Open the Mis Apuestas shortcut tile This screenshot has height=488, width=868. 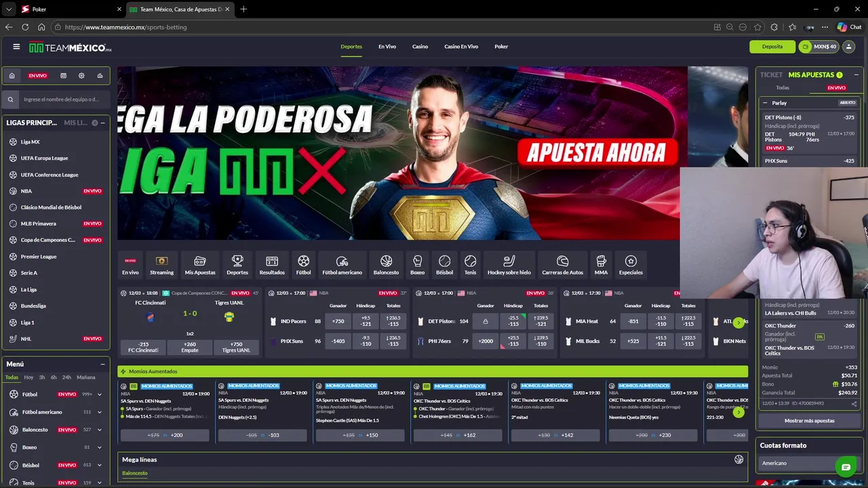click(x=200, y=265)
